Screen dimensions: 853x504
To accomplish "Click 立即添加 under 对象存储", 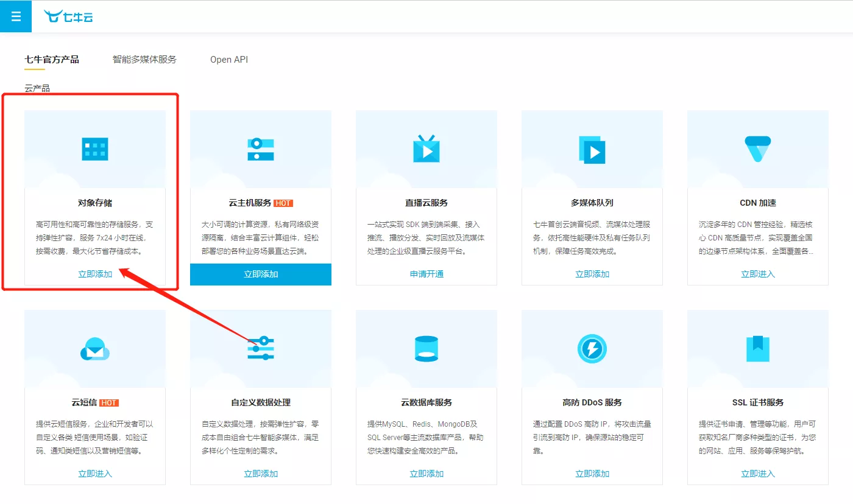I will coord(95,274).
